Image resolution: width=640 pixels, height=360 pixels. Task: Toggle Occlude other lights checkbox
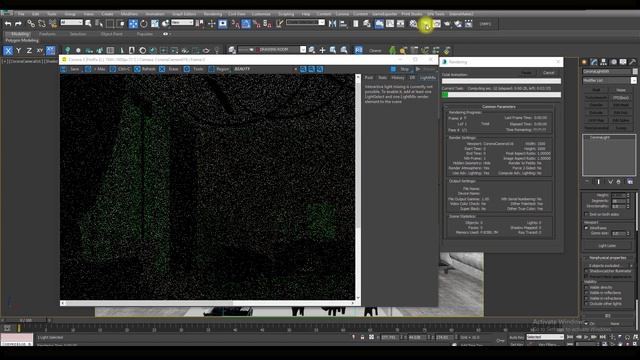(x=587, y=304)
